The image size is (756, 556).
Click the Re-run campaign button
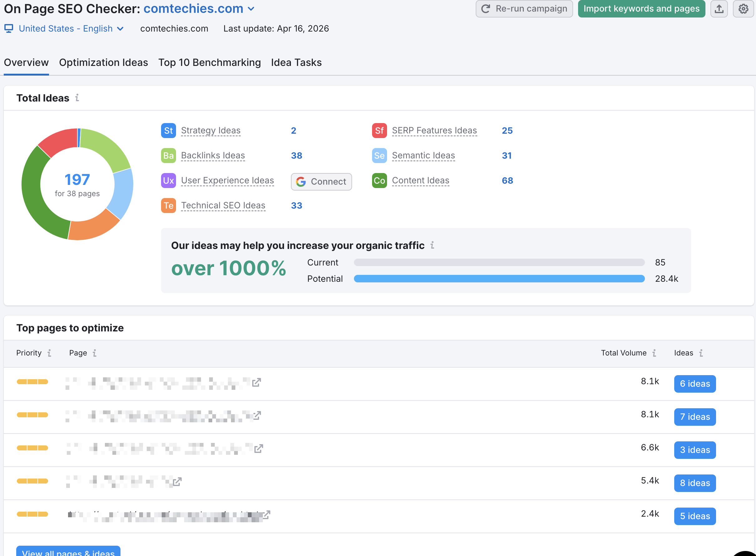click(524, 9)
